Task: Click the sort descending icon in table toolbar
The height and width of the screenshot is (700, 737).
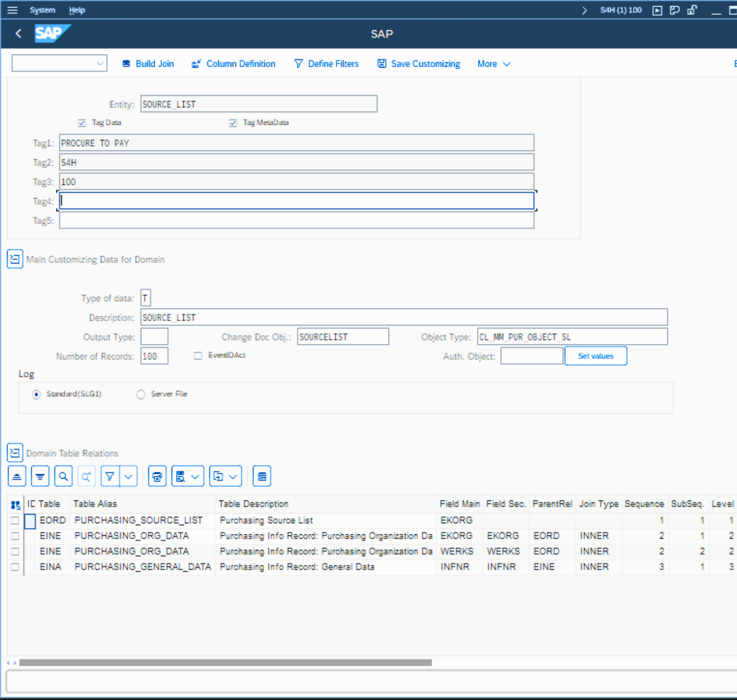Action: tap(40, 476)
